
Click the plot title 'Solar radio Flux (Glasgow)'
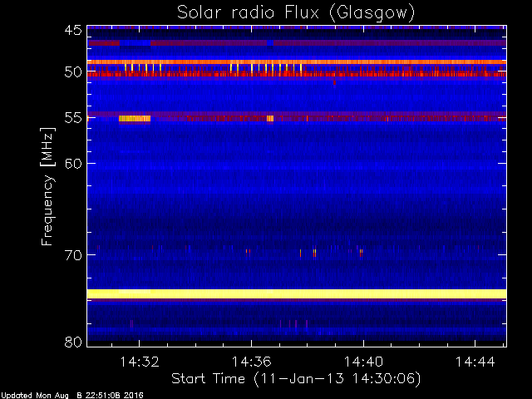click(x=296, y=13)
